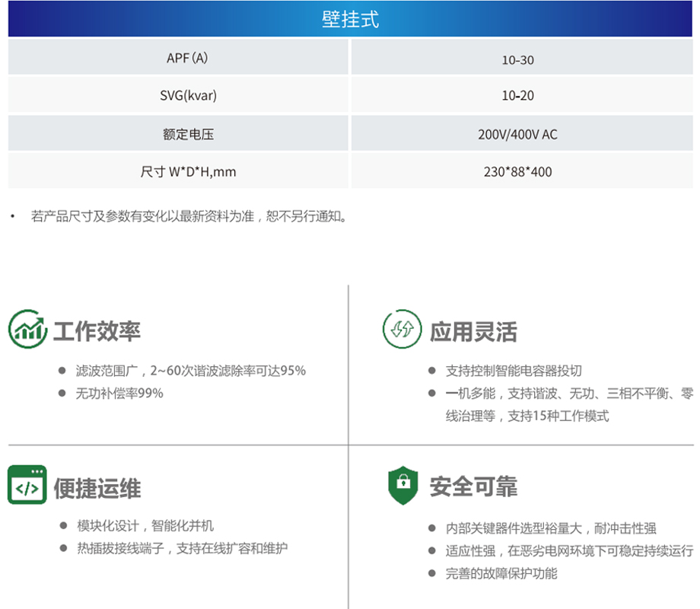Select the 壁挂式 table header
Screen dimensions: 700x609
350,20
